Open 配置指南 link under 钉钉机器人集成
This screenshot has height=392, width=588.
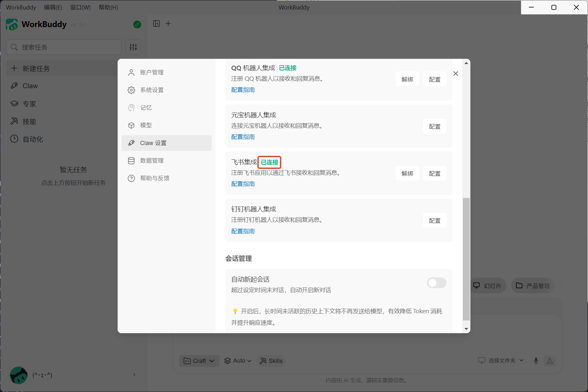click(x=243, y=231)
